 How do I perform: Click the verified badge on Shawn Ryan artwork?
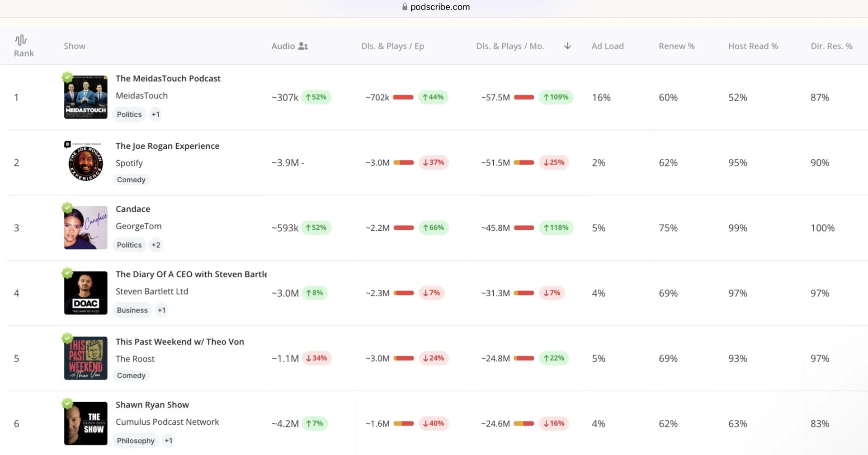click(67, 403)
